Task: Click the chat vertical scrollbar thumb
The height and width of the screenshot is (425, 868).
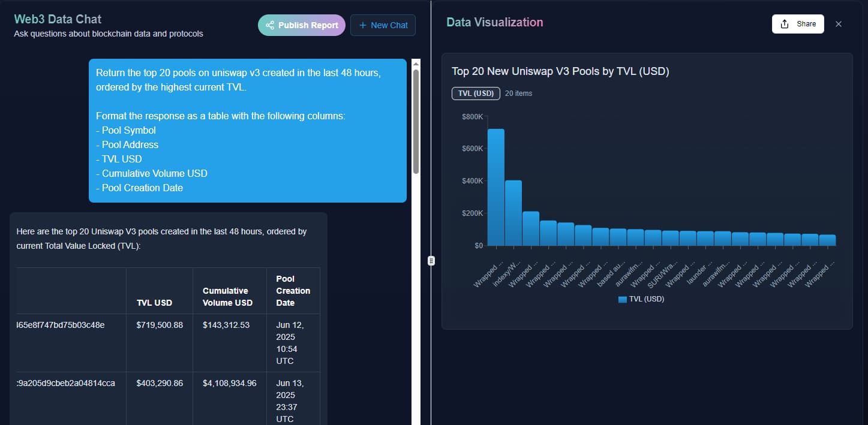Action: tap(416, 120)
